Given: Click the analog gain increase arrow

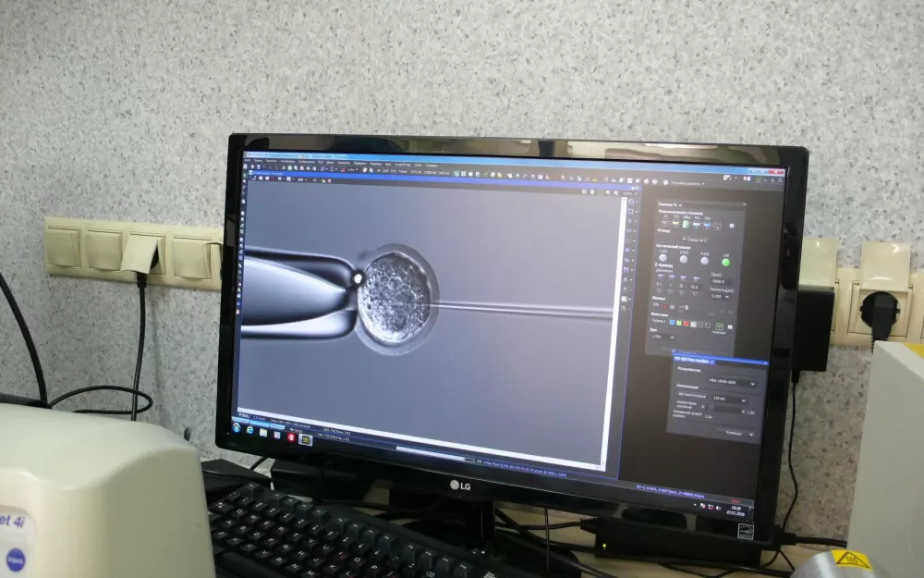Looking at the screenshot, I should click(744, 412).
